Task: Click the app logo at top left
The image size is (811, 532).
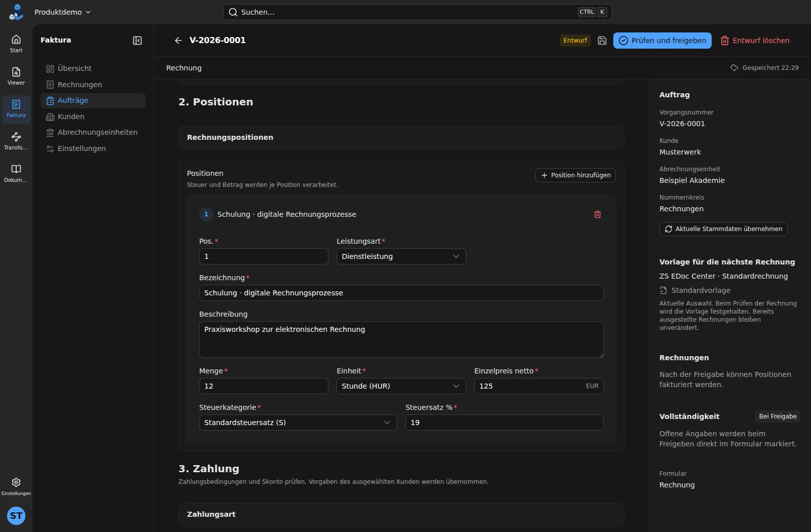Action: coord(16,12)
